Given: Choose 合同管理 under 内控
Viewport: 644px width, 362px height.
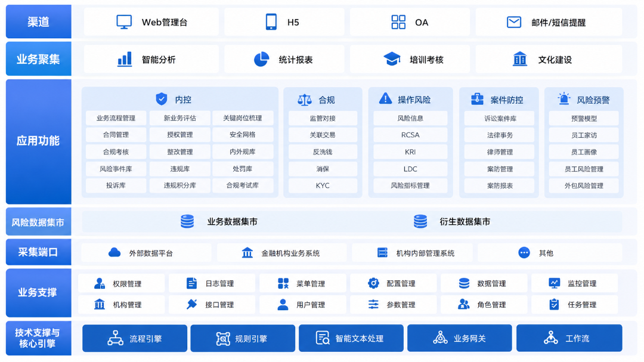Looking at the screenshot, I should tap(116, 135).
